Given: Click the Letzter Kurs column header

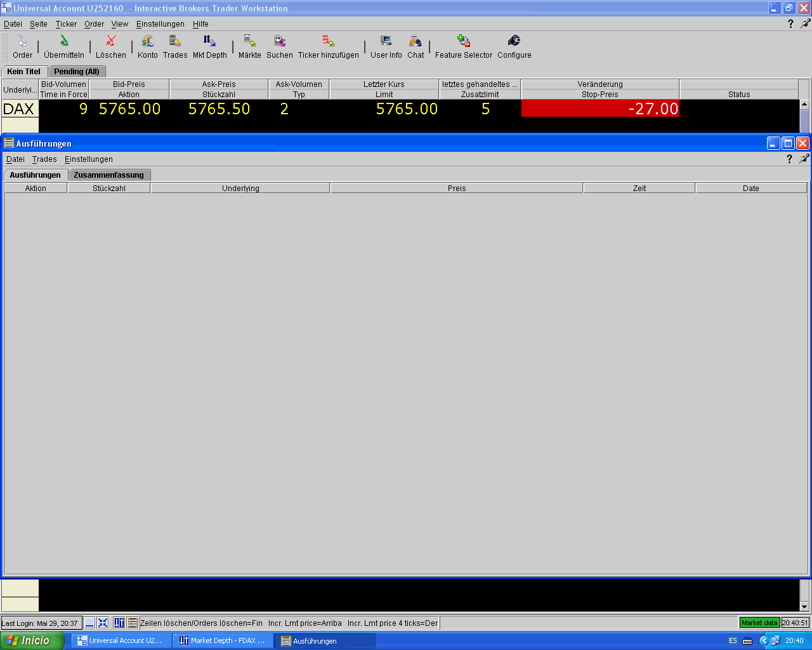Looking at the screenshot, I should click(x=384, y=84).
